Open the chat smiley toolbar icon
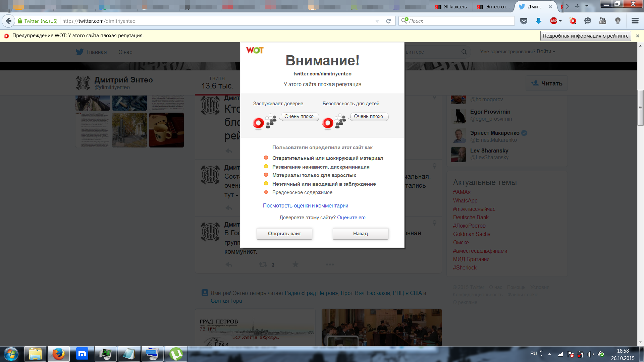The width and height of the screenshot is (644, 362). coord(588,21)
